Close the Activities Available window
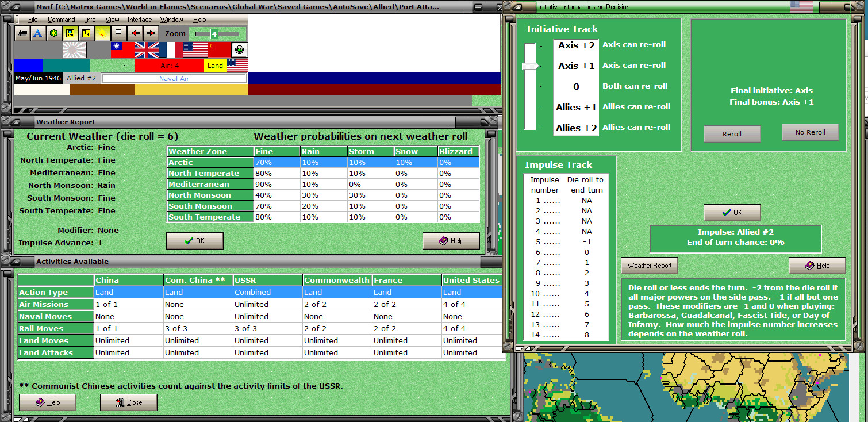868x422 pixels. pos(129,402)
